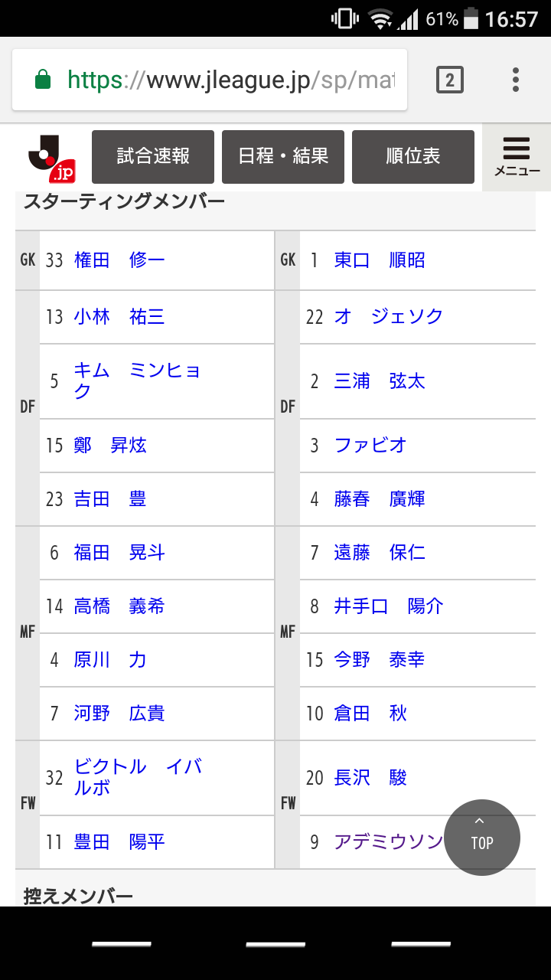Select player キム ミンヒョク
The height and width of the screenshot is (980, 551).
[136, 381]
